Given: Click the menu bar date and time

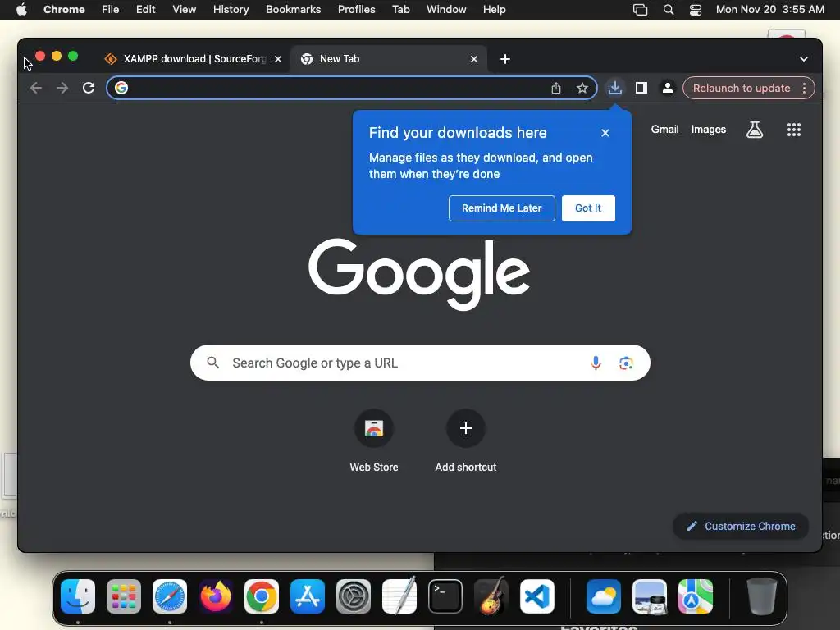Looking at the screenshot, I should (x=769, y=10).
